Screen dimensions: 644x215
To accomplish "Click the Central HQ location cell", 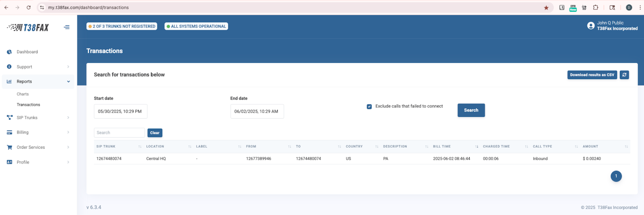I will pyautogui.click(x=156, y=159).
